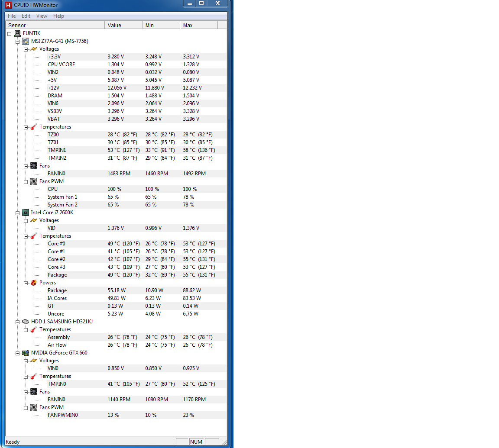
Task: Click the GTX 660 Temperatures thermometer icon
Action: coord(34,376)
